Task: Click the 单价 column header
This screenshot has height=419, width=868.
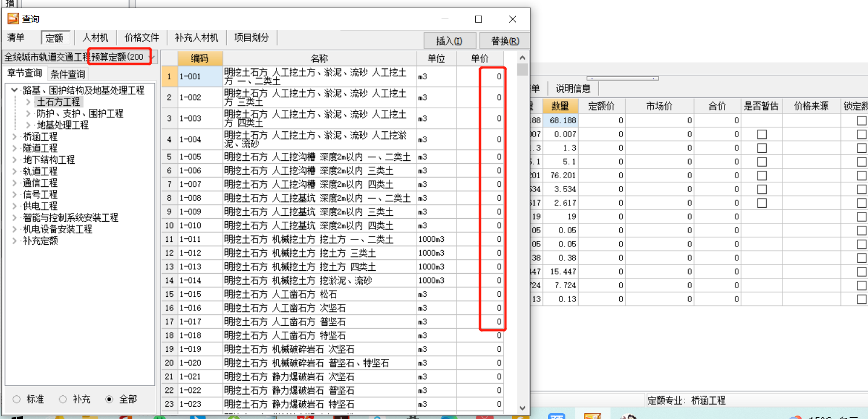Action: pos(480,58)
